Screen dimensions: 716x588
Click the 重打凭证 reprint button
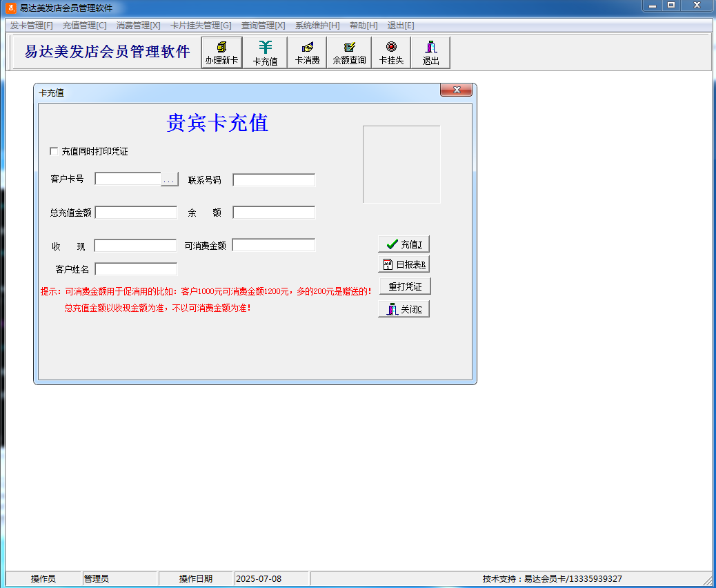[404, 286]
